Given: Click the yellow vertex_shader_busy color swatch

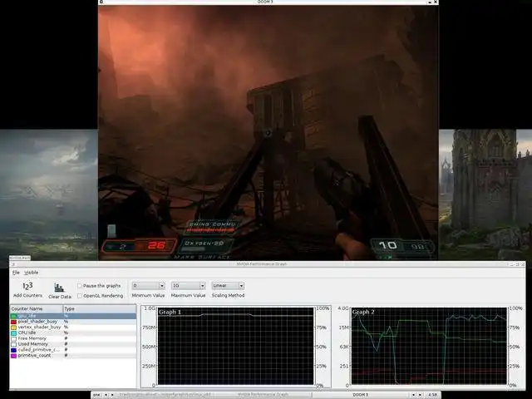Looking at the screenshot, I should [13, 328].
